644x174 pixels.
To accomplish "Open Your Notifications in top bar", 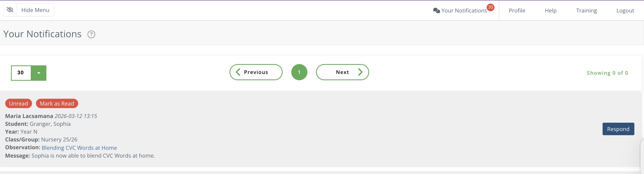I will pos(464,11).
